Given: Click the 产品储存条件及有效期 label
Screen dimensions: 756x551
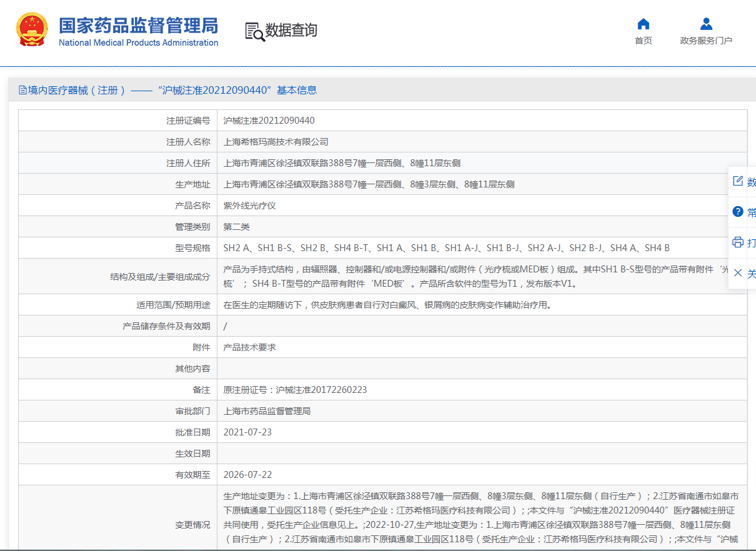Looking at the screenshot, I should click(166, 326).
